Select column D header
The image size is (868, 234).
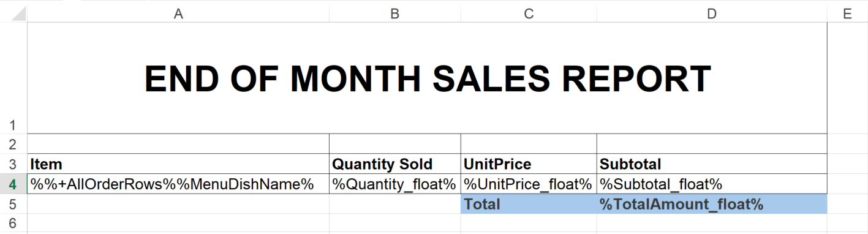pos(712,13)
